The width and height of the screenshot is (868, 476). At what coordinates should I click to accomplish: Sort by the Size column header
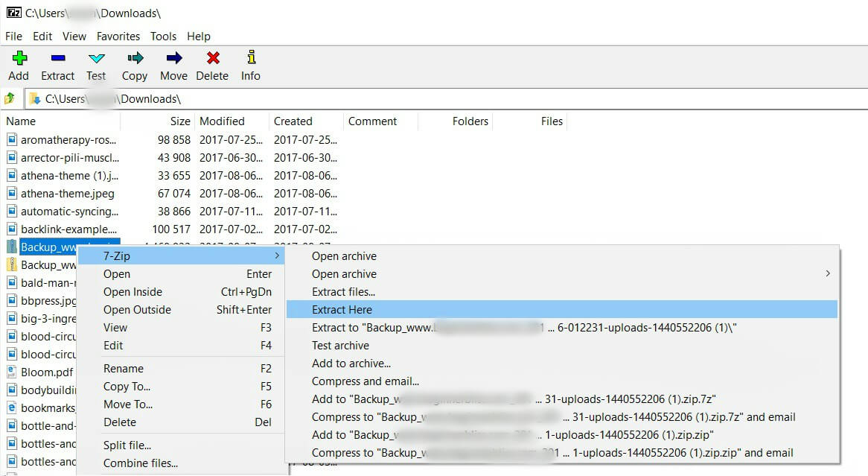(156, 121)
